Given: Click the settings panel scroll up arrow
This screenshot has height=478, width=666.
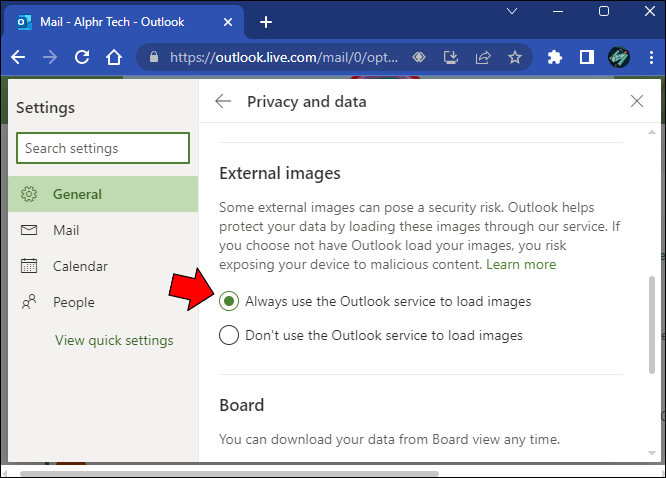Looking at the screenshot, I should [x=652, y=133].
